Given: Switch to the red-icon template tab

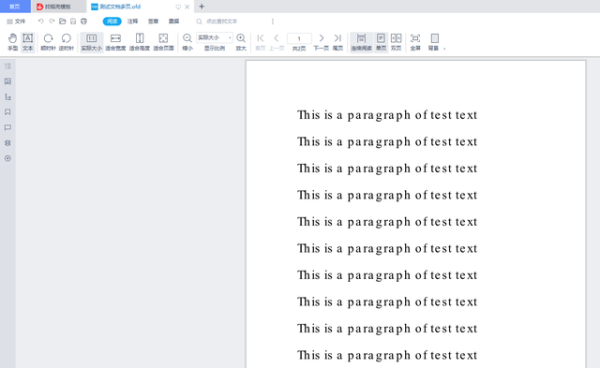Looking at the screenshot, I should coord(58,7).
